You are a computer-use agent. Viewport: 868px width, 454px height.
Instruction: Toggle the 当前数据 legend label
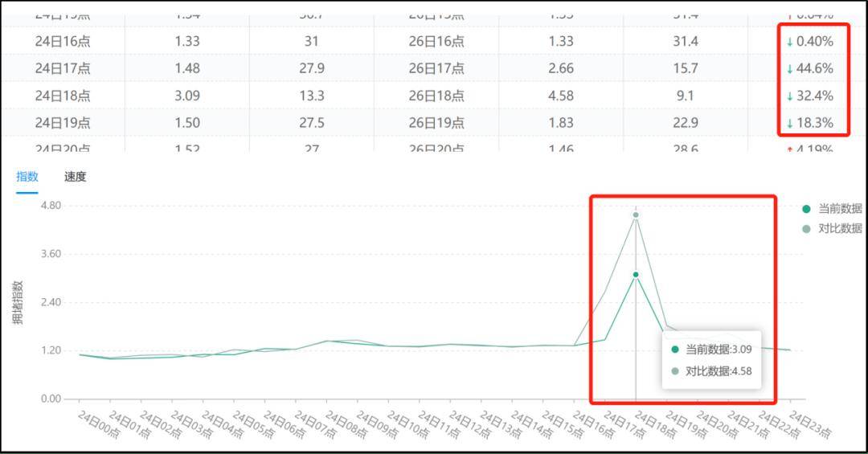[x=840, y=208]
